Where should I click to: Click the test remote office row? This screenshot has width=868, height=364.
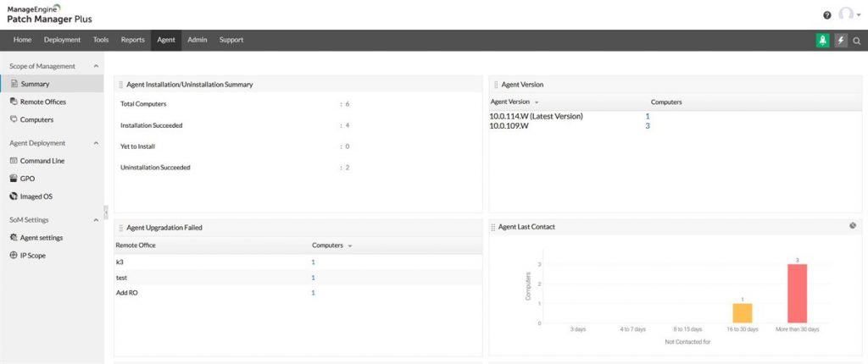point(298,278)
